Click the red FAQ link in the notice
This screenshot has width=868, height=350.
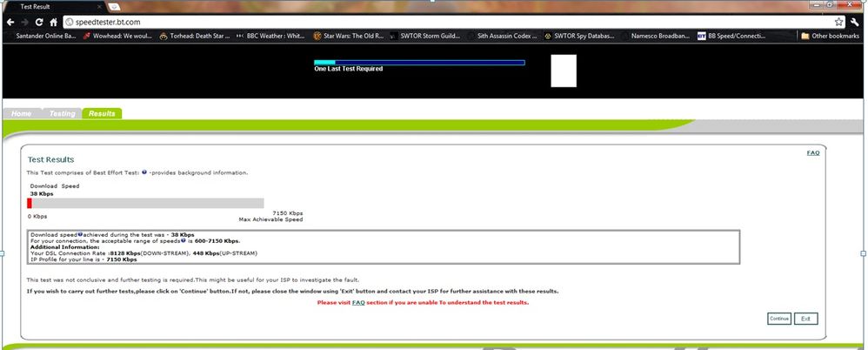coord(358,303)
